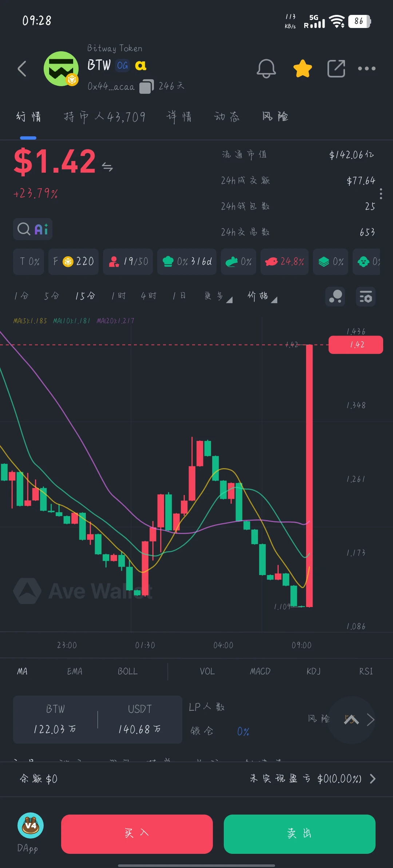Expand the 风险 chevron arrow
393x868 pixels.
tap(371, 719)
